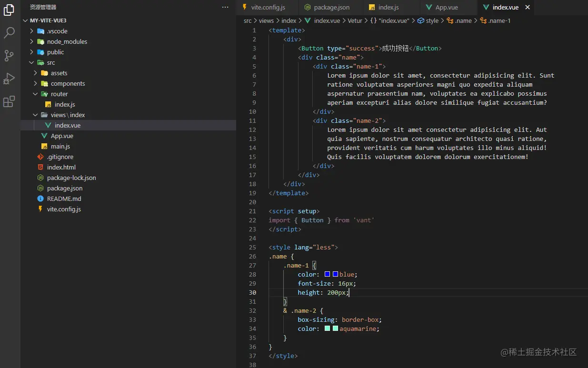Open the Explorer icon in activity bar

click(x=9, y=10)
